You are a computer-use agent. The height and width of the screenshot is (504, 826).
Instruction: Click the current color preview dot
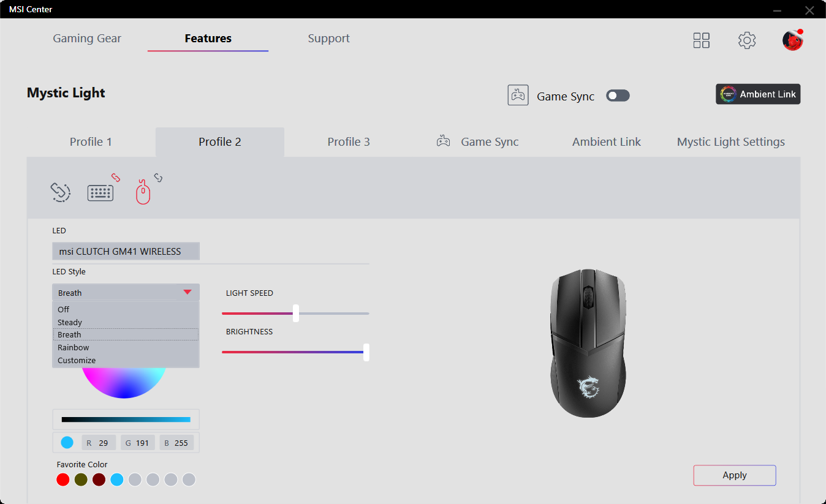[67, 443]
